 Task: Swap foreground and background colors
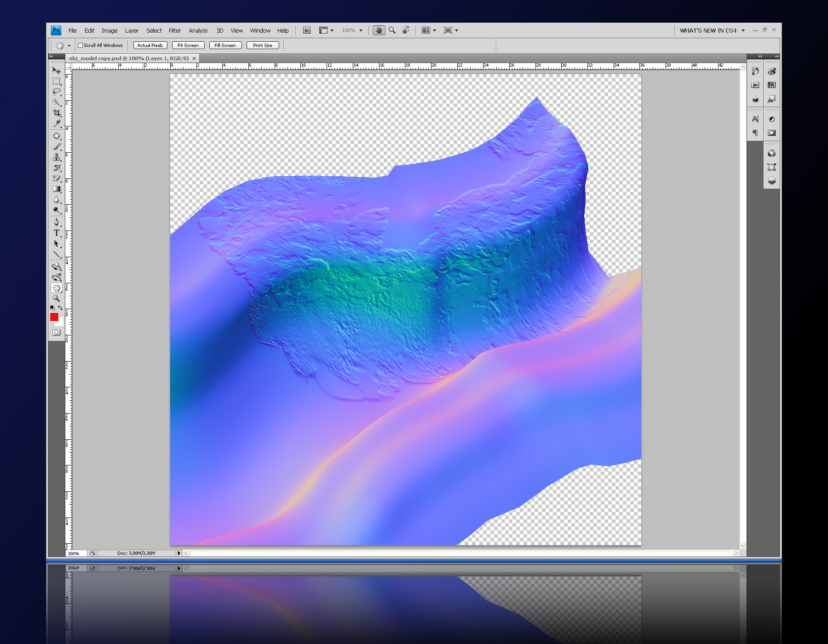point(60,308)
